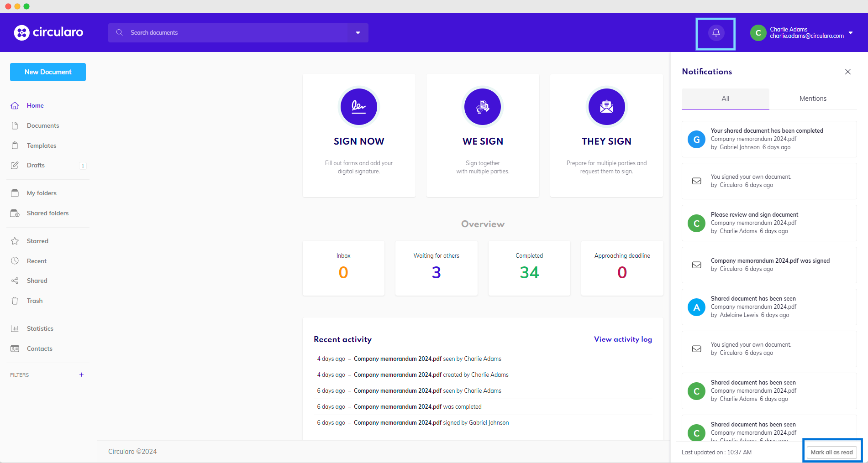Expand the search options dropdown arrow
The height and width of the screenshot is (463, 868).
pyautogui.click(x=358, y=33)
